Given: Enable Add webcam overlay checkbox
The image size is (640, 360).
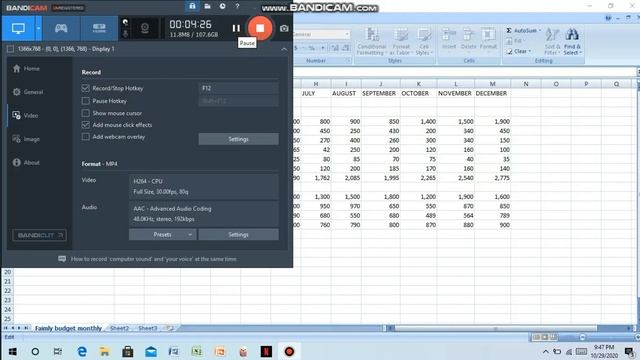Looking at the screenshot, I should click(x=85, y=137).
